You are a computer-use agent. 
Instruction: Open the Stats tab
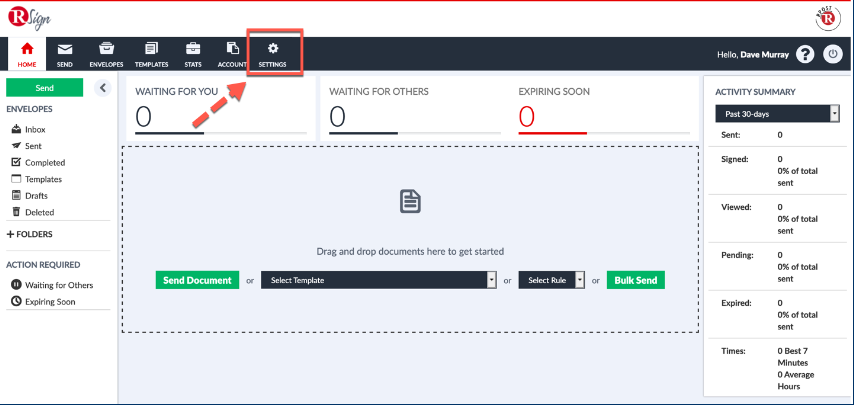pyautogui.click(x=193, y=54)
